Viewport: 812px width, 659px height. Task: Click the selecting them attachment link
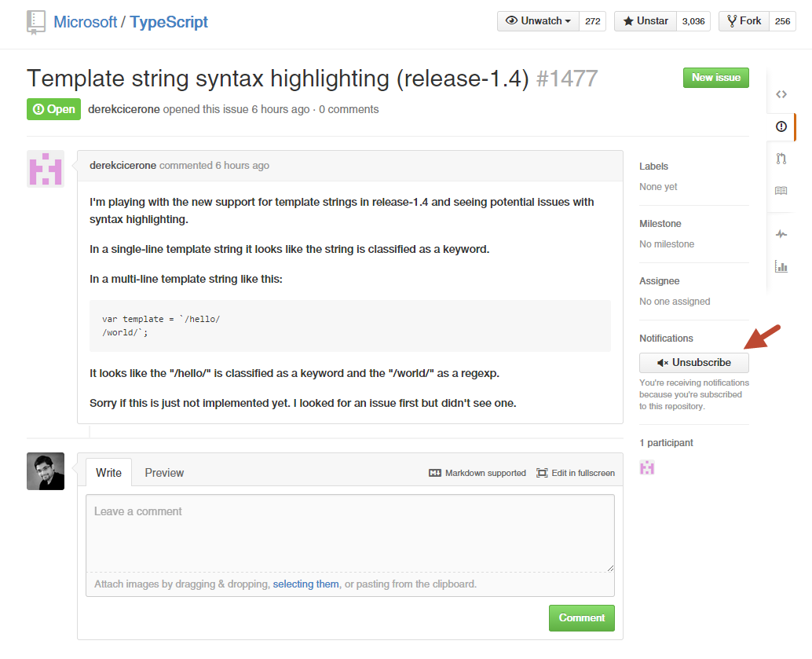[305, 584]
